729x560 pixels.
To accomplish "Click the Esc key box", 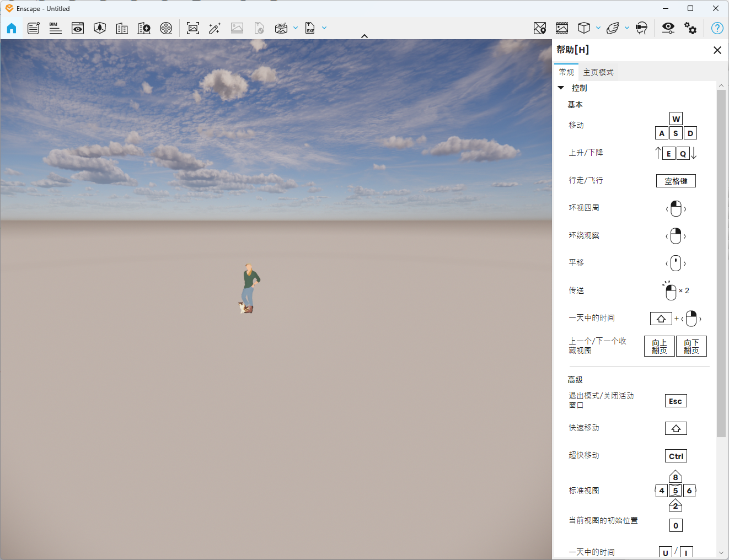I will click(x=676, y=401).
